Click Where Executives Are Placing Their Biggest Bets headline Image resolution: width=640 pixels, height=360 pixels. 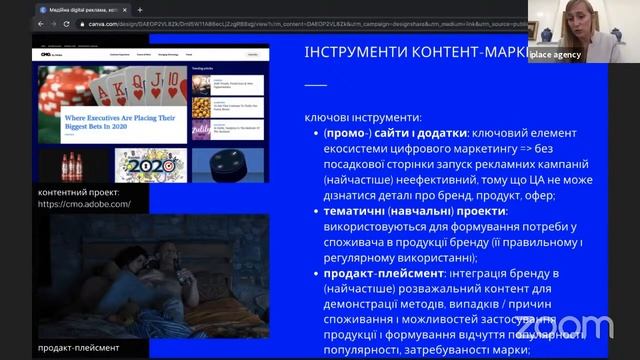(120, 122)
